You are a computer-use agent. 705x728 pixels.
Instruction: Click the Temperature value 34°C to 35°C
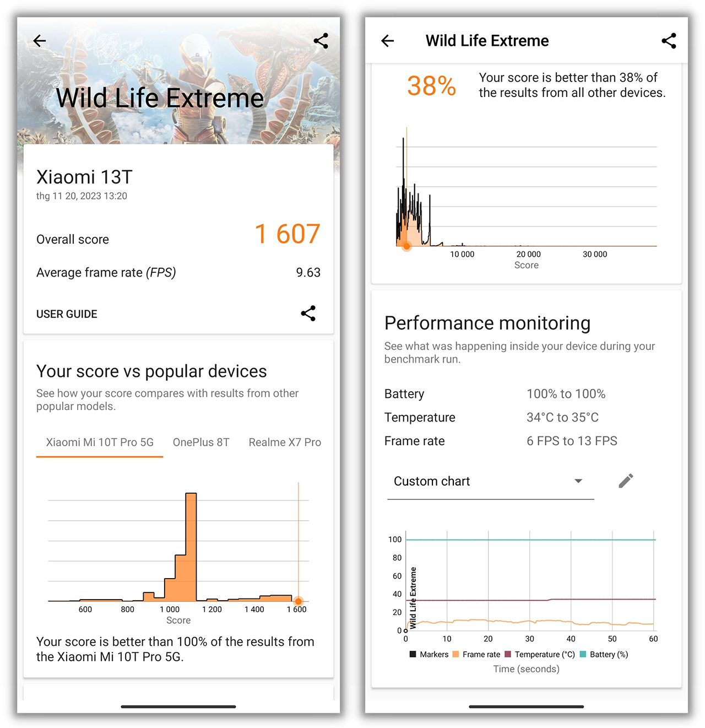pyautogui.click(x=562, y=418)
